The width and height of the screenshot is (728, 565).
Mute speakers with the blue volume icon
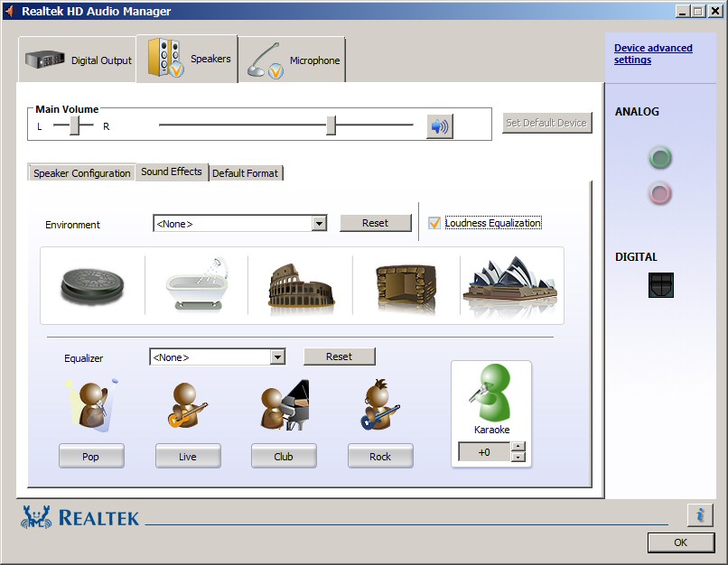(x=440, y=126)
